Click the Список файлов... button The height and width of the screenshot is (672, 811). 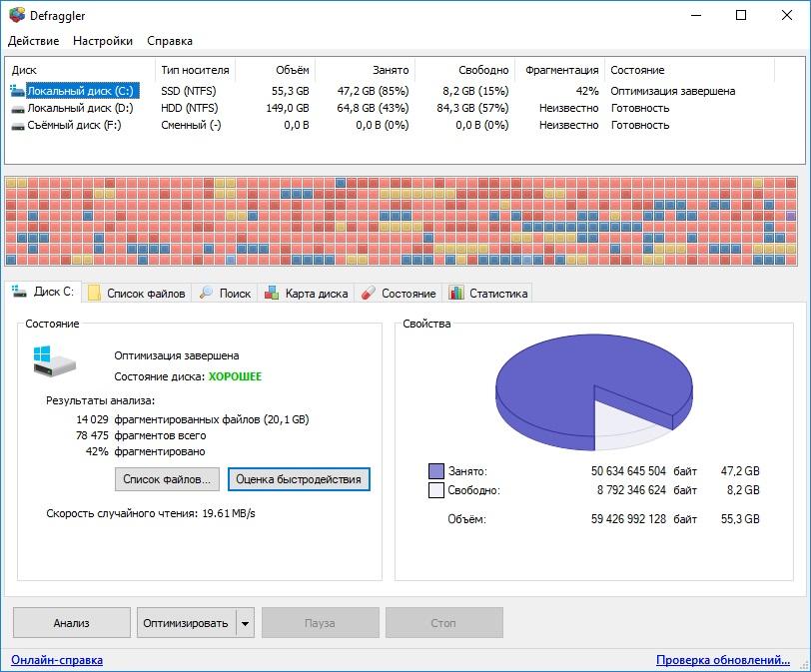[167, 479]
